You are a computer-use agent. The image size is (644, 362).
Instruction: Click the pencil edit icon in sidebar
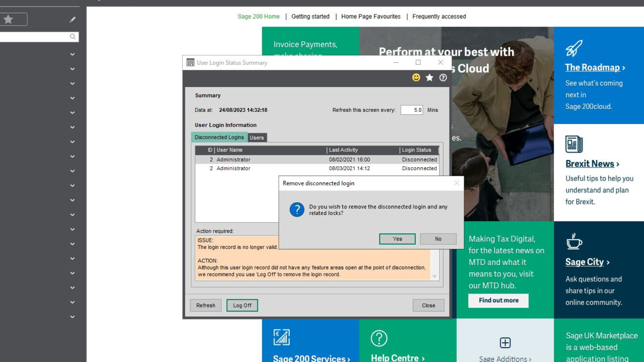pyautogui.click(x=72, y=19)
